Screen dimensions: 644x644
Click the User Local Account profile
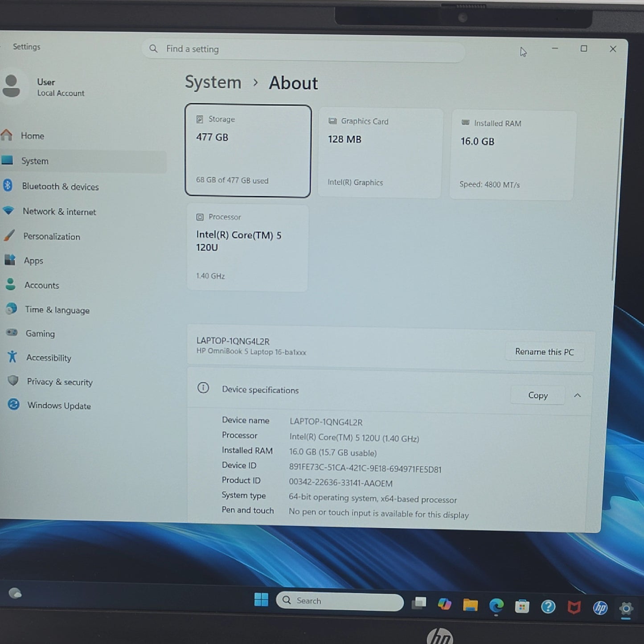(x=44, y=87)
